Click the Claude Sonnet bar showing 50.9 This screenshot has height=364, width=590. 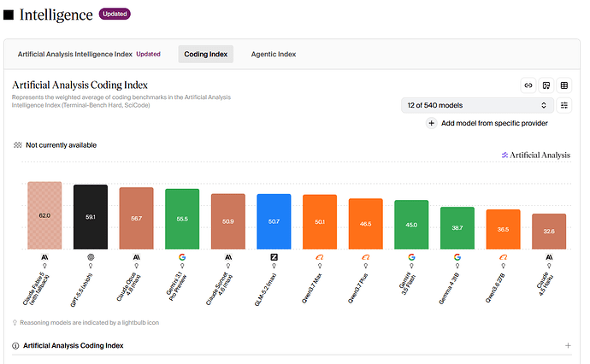228,221
